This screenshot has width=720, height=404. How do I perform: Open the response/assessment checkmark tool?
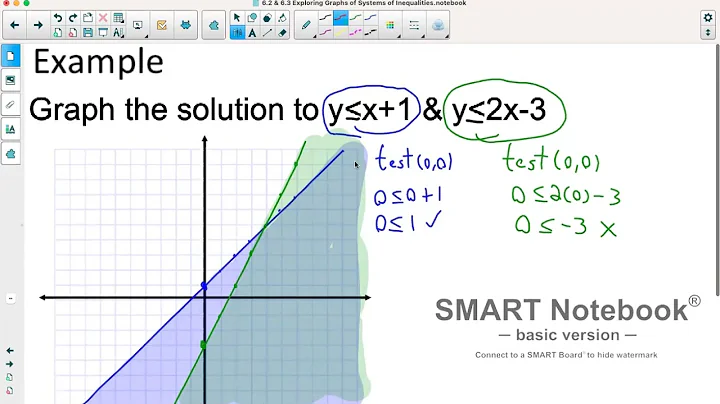(x=162, y=25)
